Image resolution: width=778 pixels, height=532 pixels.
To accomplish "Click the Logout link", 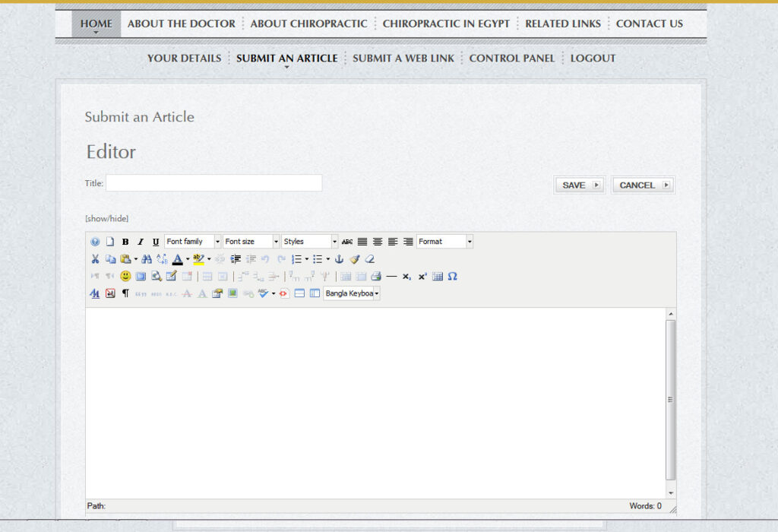I will point(593,58).
